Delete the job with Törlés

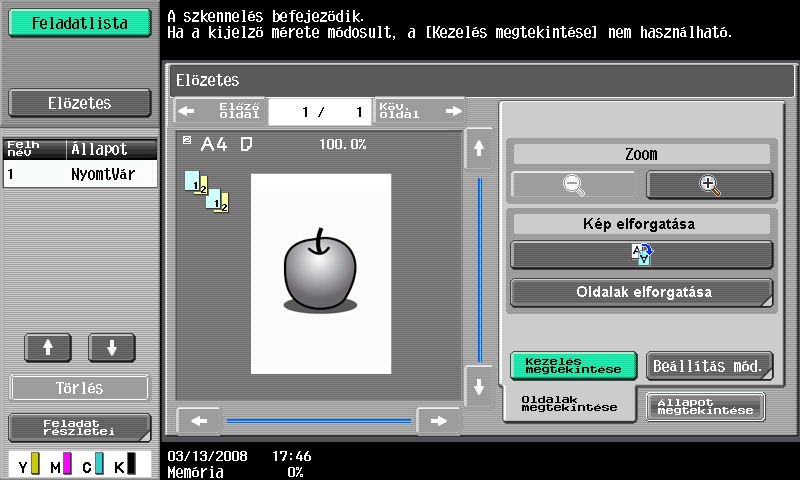point(80,388)
